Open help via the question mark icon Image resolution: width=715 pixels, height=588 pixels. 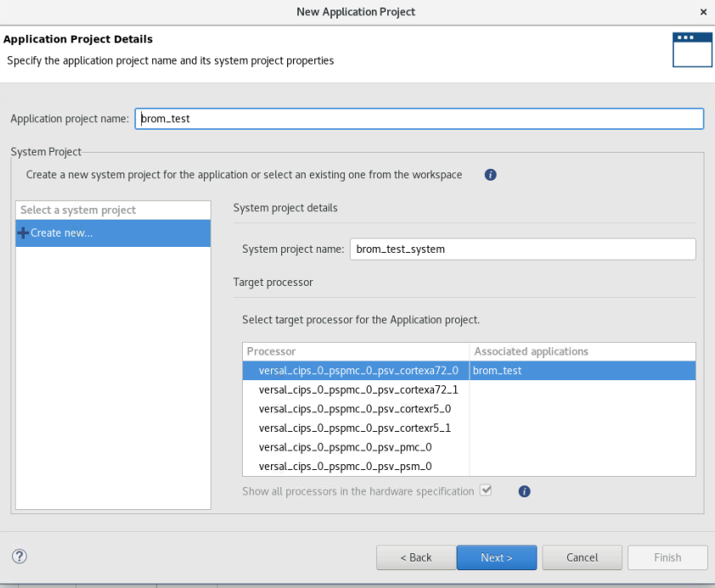pyautogui.click(x=19, y=557)
